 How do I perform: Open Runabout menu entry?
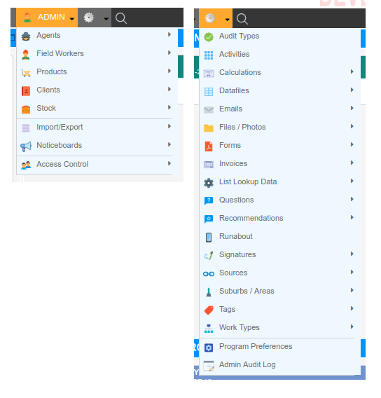coord(236,236)
